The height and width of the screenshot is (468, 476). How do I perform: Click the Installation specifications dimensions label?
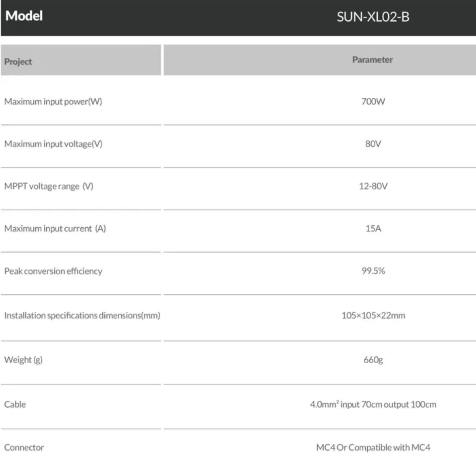point(82,315)
